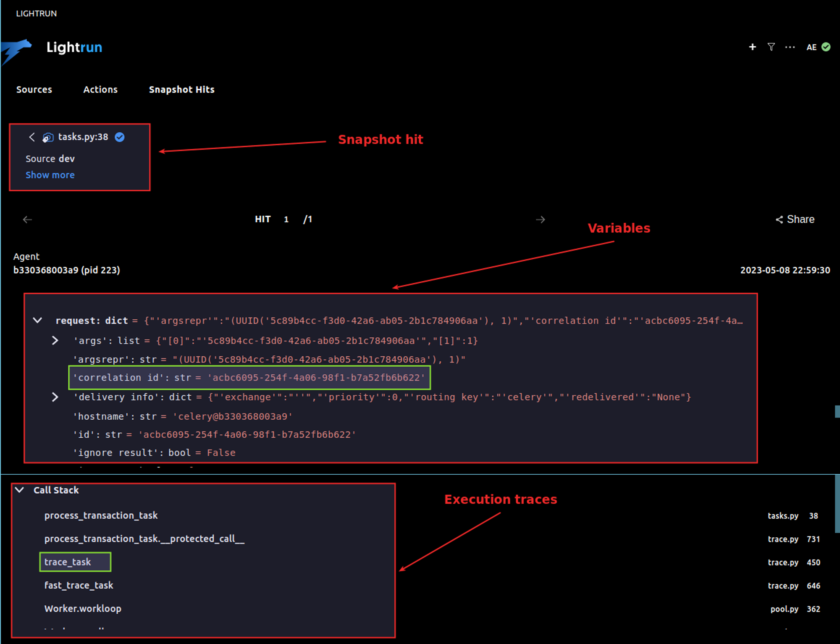Click the back chevron beside tasks.py:38
Image resolution: width=840 pixels, height=644 pixels.
click(x=32, y=137)
